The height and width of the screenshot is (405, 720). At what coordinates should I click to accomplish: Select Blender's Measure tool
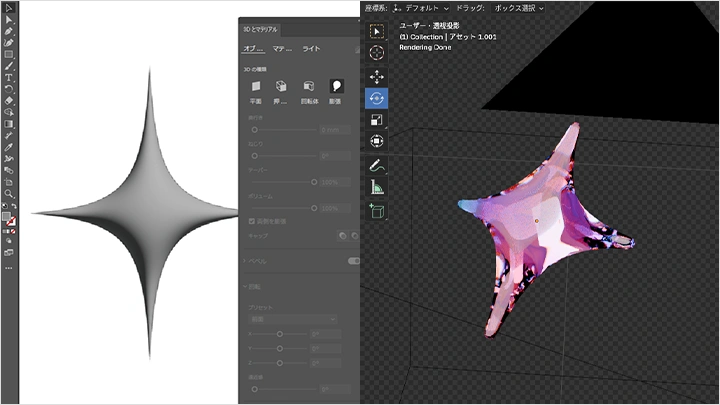click(377, 187)
